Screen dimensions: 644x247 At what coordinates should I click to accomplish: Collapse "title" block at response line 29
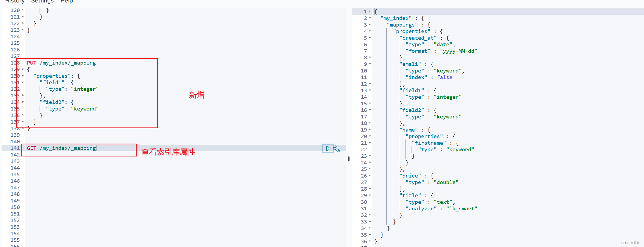coord(370,195)
